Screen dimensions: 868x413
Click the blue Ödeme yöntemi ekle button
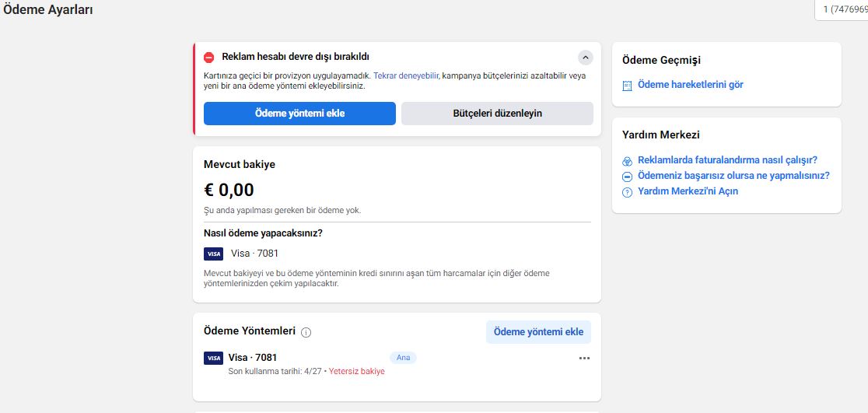point(299,114)
